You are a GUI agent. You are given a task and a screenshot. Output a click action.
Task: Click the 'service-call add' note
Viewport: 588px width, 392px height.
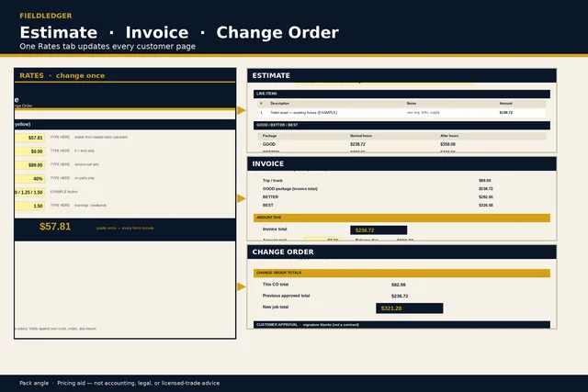pyautogui.click(x=86, y=164)
